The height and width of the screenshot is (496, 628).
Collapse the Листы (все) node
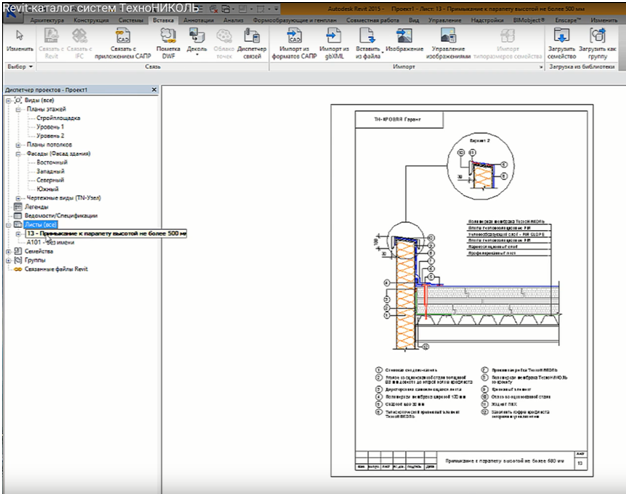(x=8, y=225)
